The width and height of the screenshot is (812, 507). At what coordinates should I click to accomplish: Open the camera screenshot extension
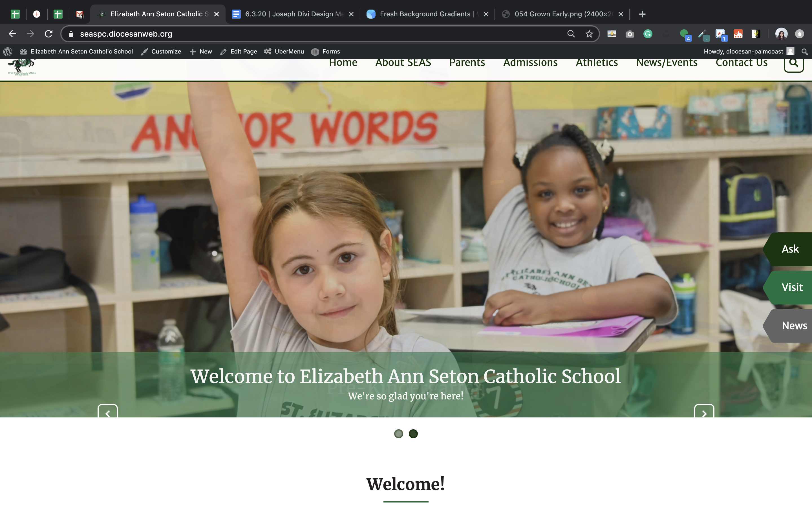[630, 34]
